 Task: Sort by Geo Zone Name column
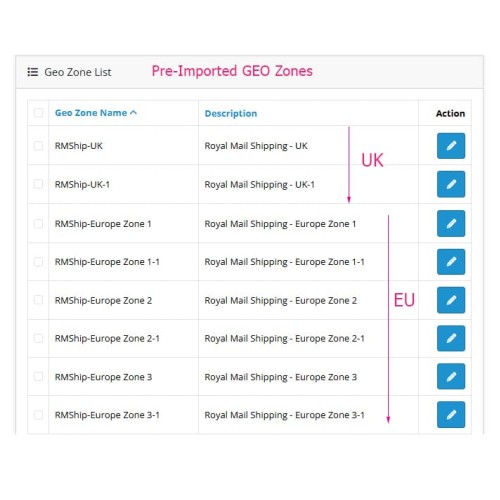91,113
